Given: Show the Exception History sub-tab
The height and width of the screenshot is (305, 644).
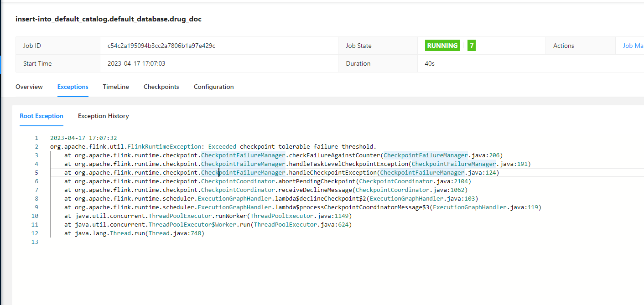Looking at the screenshot, I should click(x=104, y=116).
